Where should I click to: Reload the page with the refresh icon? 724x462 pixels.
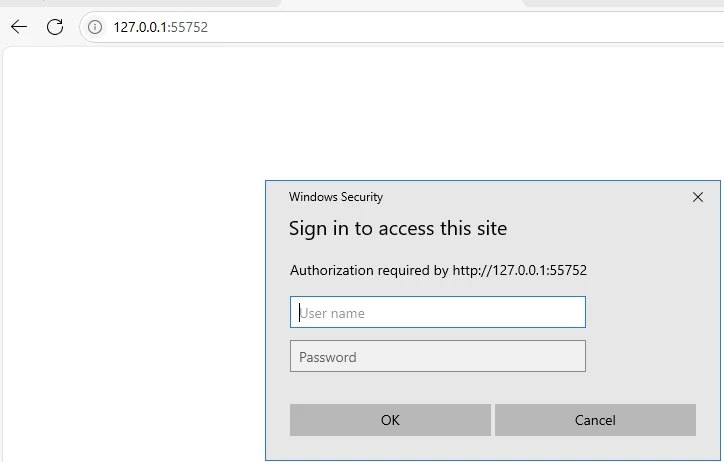pyautogui.click(x=55, y=27)
